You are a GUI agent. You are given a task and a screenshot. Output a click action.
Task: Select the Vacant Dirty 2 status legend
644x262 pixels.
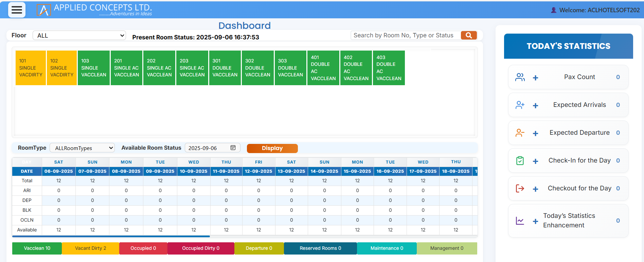coord(90,248)
